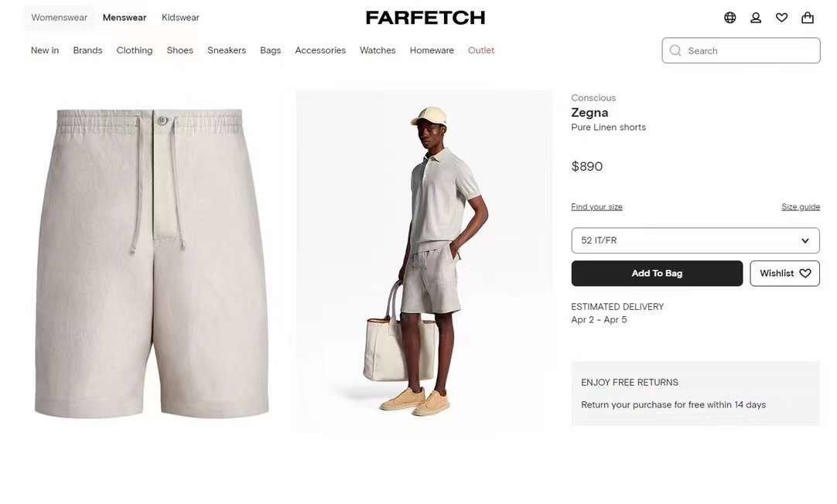Click the magnifier icon in search box
This screenshot has height=504, width=837.
click(x=675, y=51)
